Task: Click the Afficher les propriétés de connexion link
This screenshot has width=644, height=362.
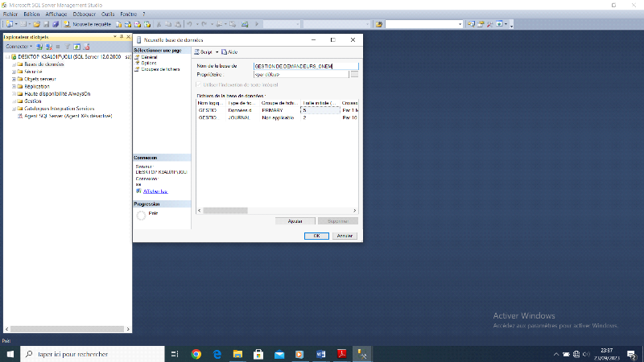Action: (155, 191)
